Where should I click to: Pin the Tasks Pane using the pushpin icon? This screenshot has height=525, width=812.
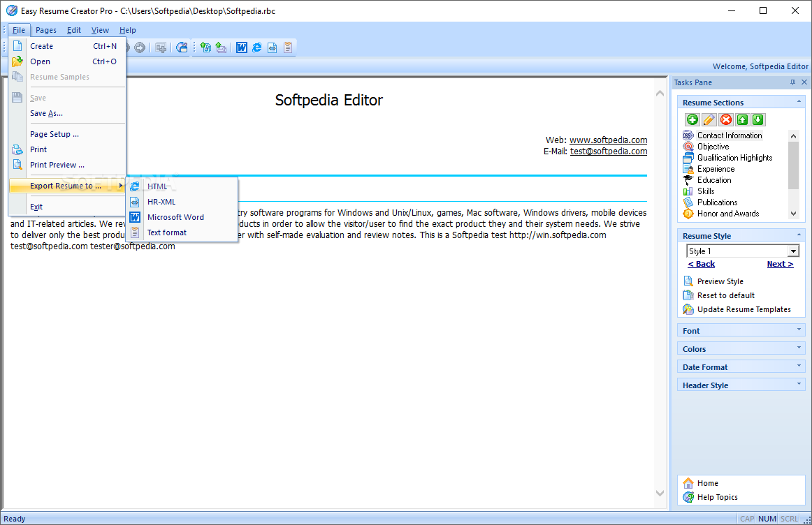(x=792, y=82)
